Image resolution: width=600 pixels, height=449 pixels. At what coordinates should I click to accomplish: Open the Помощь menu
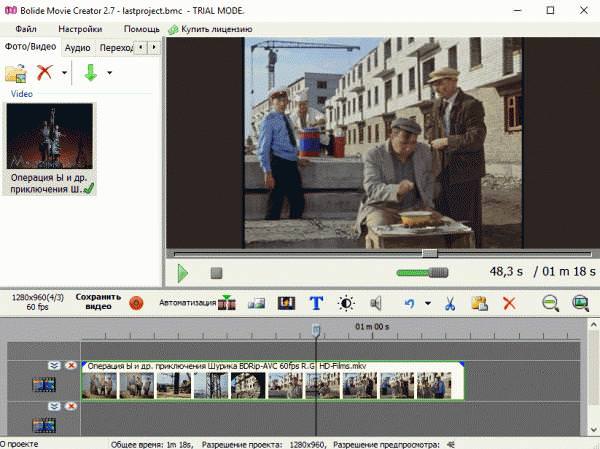pos(141,29)
